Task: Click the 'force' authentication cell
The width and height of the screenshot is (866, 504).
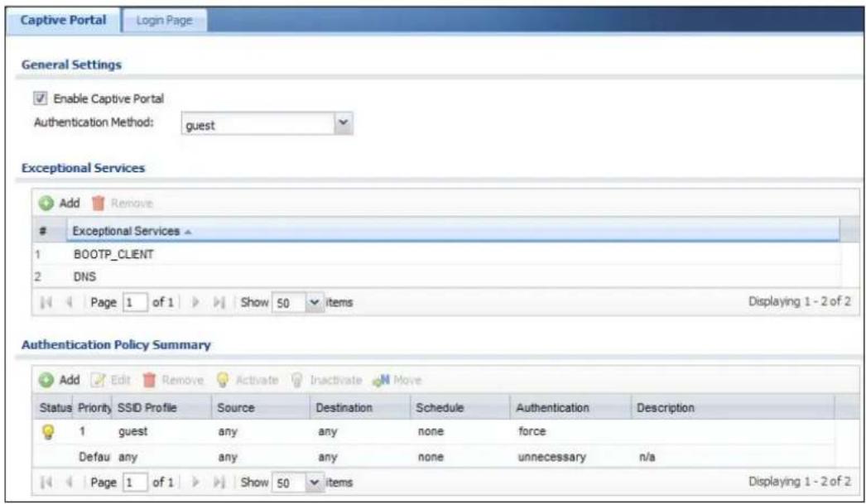Action: (532, 431)
